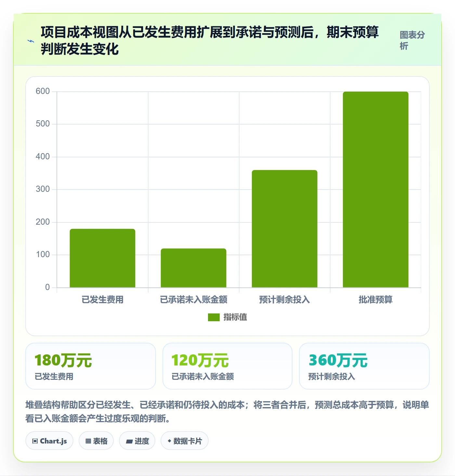The height and width of the screenshot is (476, 455).
Task: Select the 表格 tag
Action: coord(96,441)
